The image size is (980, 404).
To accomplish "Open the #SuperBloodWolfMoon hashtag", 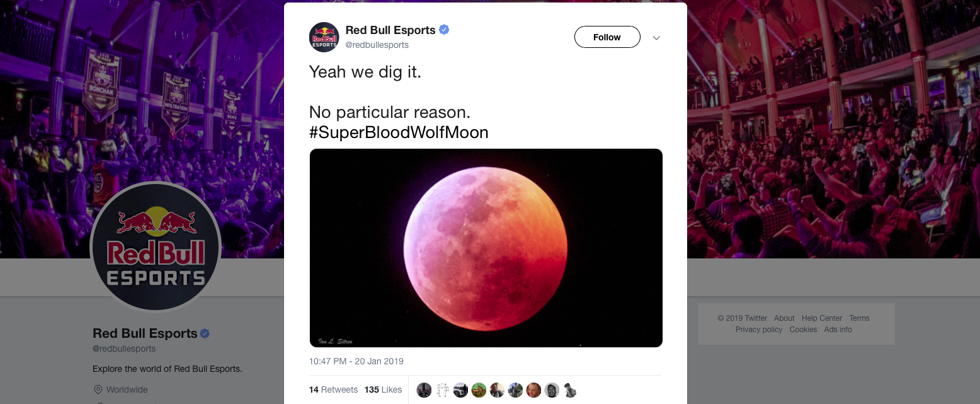I will pos(398,132).
